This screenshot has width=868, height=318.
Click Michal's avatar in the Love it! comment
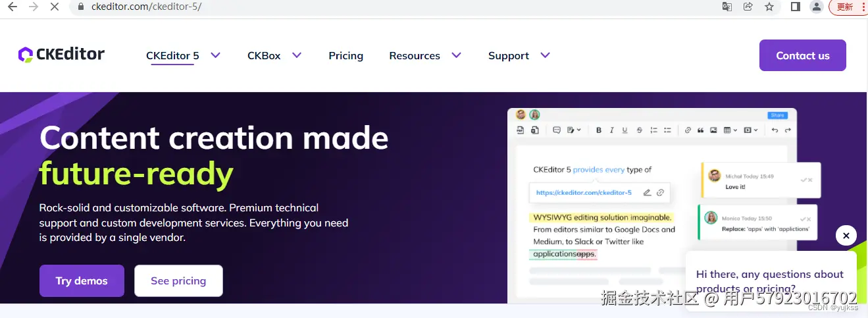[715, 175]
